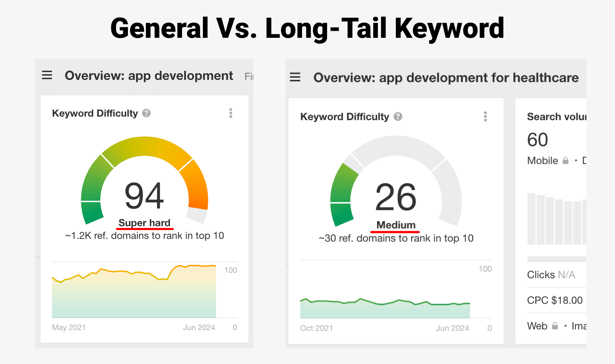Click the search volume bar chart
The width and height of the screenshot is (615, 364).
click(x=557, y=218)
